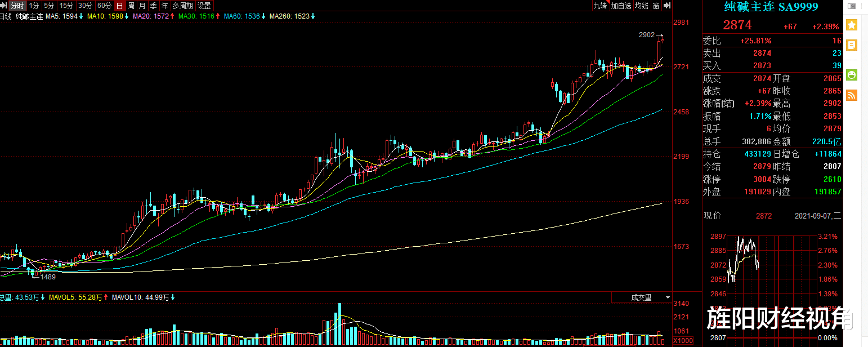The width and height of the screenshot is (868, 347).
Task: Click the 跌停 2610 limit-down value
Action: (x=832, y=179)
